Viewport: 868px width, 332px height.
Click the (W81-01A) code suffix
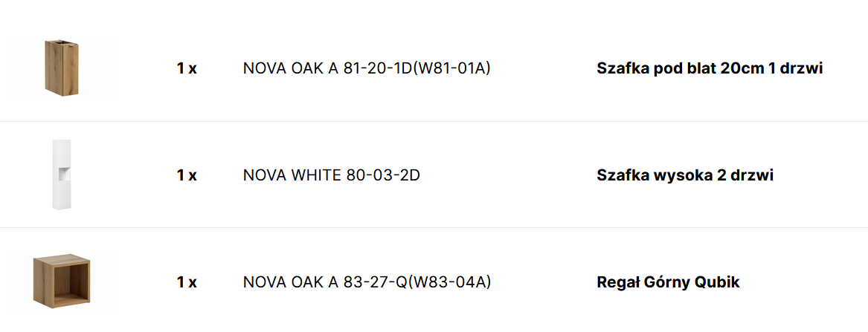click(x=451, y=69)
